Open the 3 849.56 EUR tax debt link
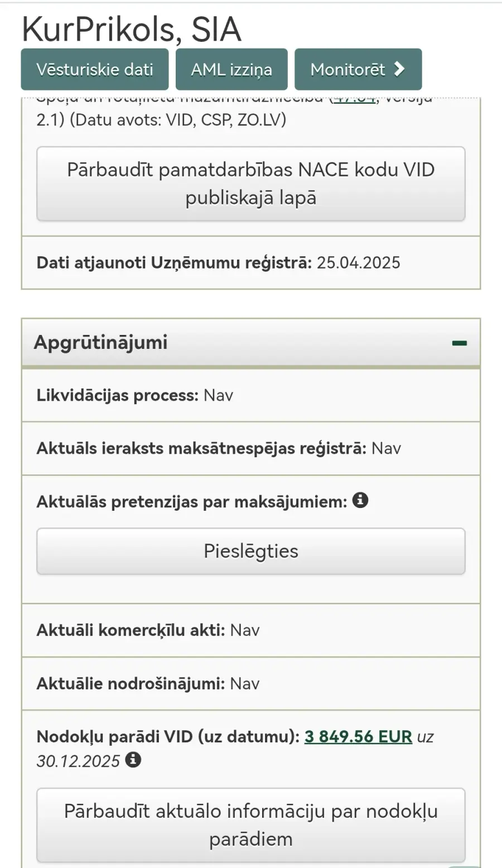Viewport: 502px width, 868px height. (x=358, y=737)
